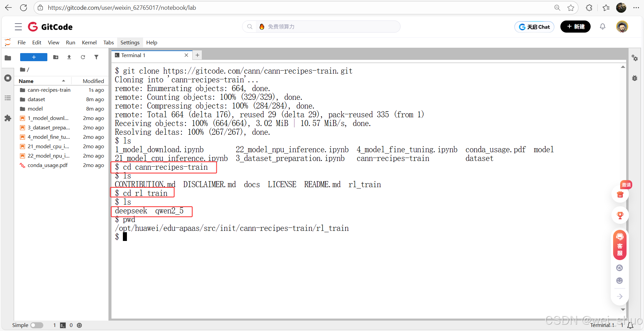Open the Kernel menu

89,43
